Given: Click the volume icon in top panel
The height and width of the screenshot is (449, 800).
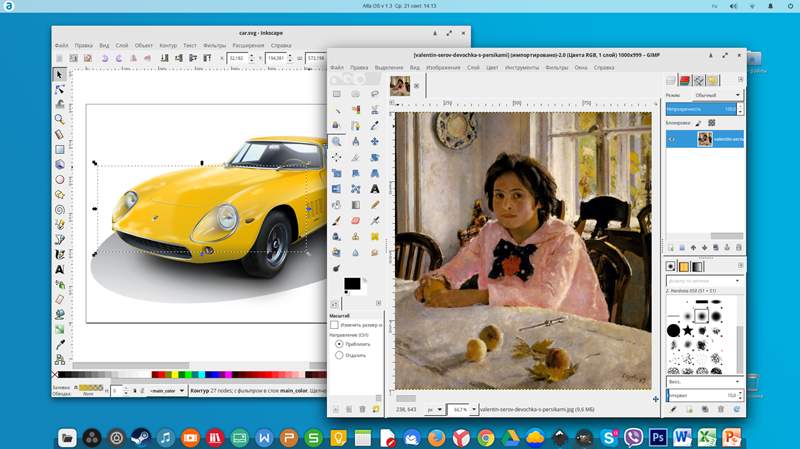Looking at the screenshot, I should pos(733,6).
